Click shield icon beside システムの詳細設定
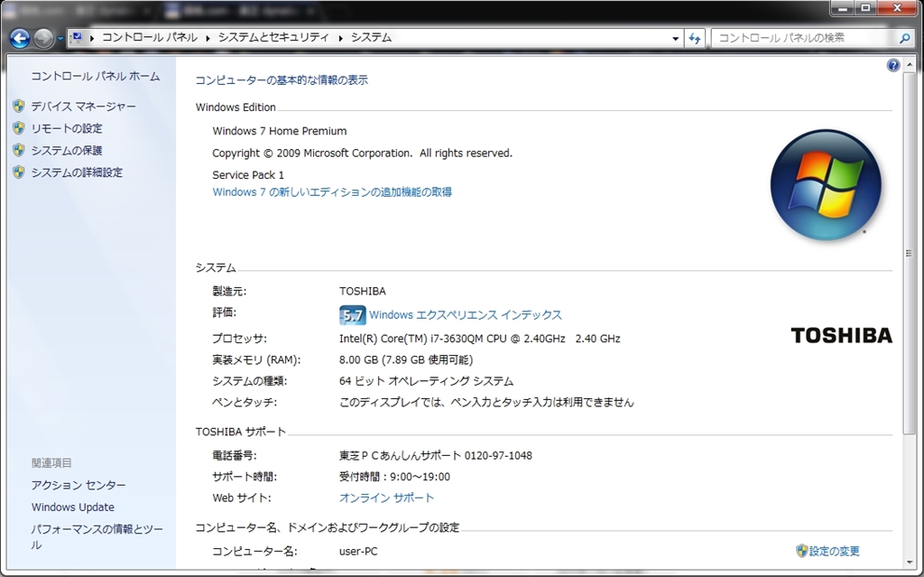This screenshot has height=577, width=924. tap(19, 172)
